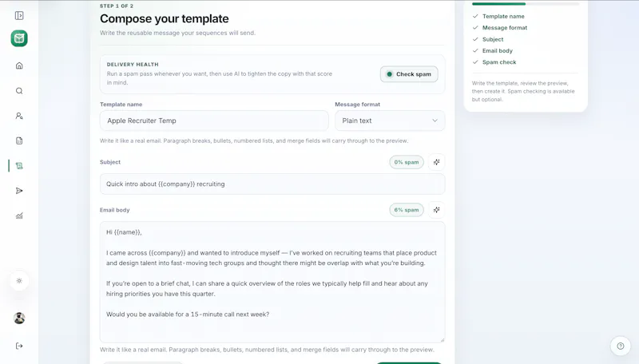The height and width of the screenshot is (364, 639).
Task: Select the templates icon in sidebar
Action: tap(19, 166)
